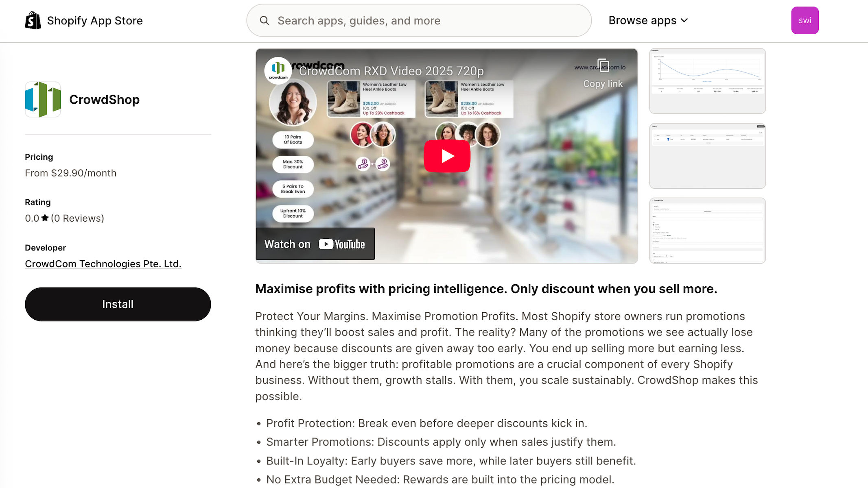The height and width of the screenshot is (488, 868).
Task: Open the swi user account avatar
Action: point(805,20)
